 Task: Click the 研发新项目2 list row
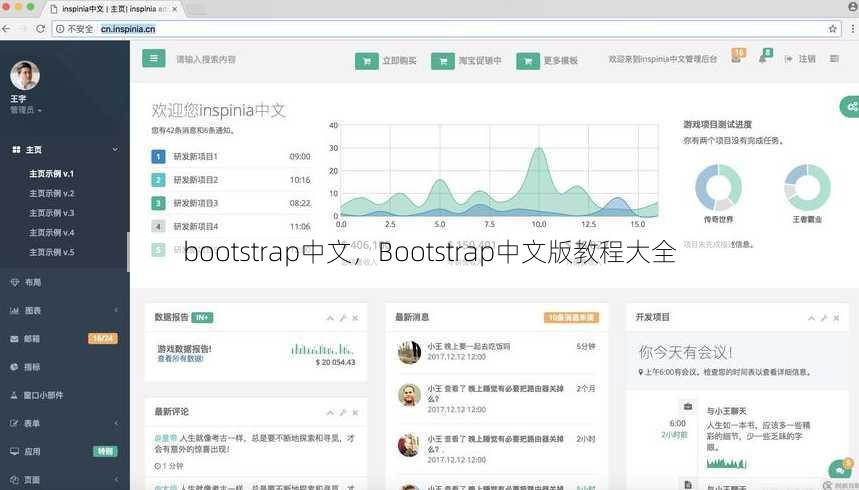pos(231,180)
